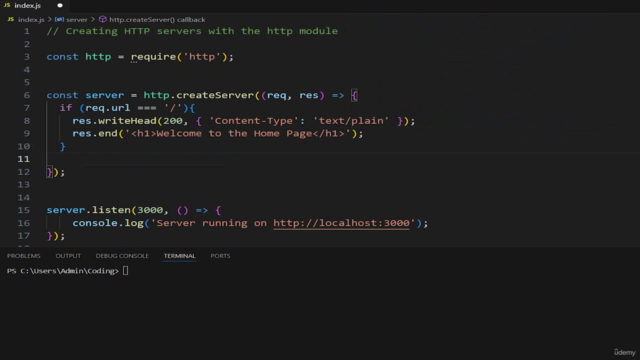Open the PORTS panel tab

[x=220, y=256]
